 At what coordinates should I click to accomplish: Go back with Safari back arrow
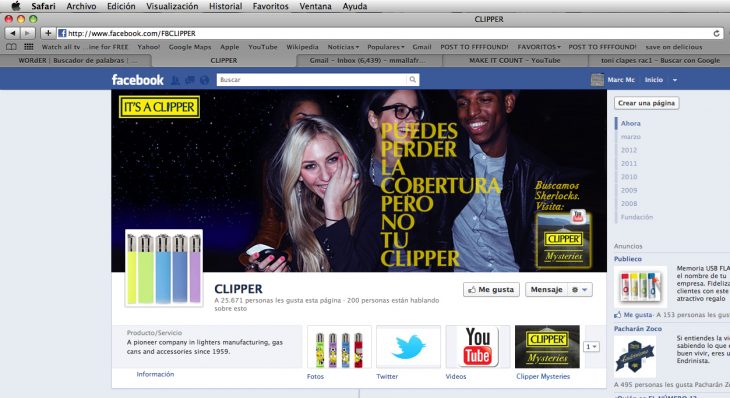[x=13, y=33]
